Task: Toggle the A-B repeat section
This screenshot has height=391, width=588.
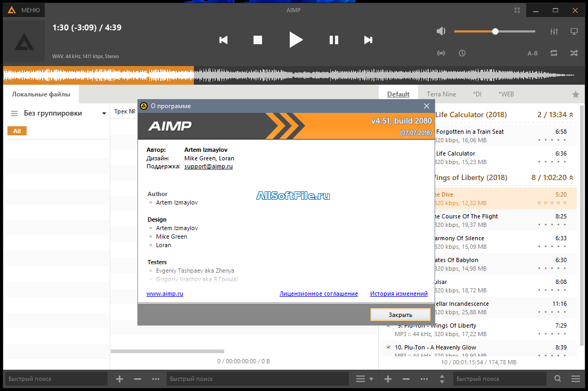Action: click(x=533, y=53)
